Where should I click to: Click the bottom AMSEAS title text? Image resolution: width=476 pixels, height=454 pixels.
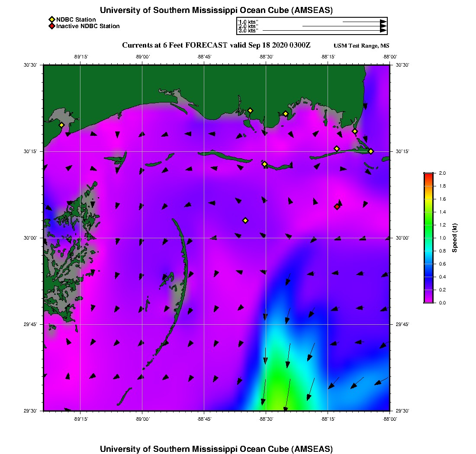point(216,448)
